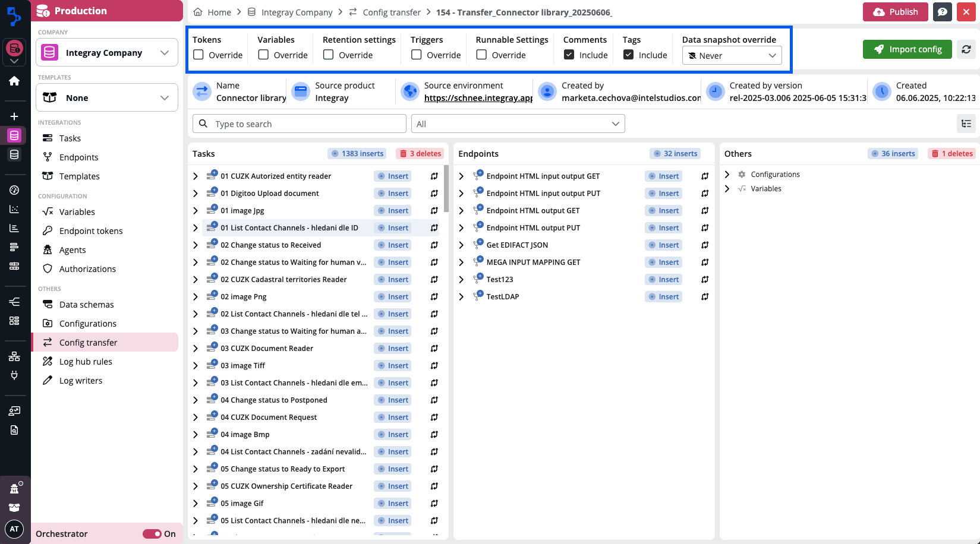Image resolution: width=980 pixels, height=544 pixels.
Task: Open the Data snapshot override dropdown
Action: [x=732, y=56]
